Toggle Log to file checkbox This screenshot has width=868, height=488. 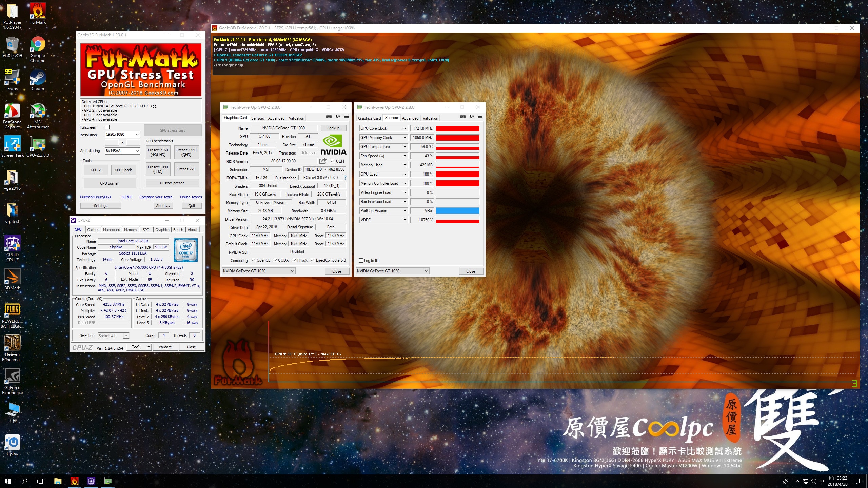361,261
